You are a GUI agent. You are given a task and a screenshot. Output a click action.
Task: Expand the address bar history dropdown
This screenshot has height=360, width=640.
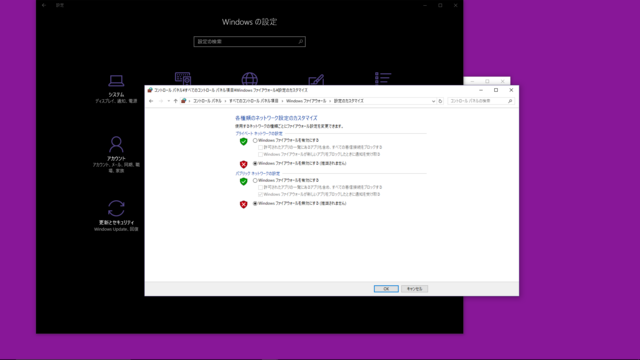coord(433,101)
